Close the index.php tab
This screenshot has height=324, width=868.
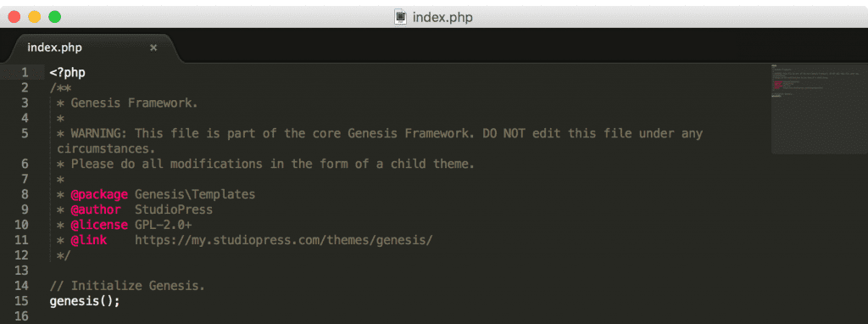(x=153, y=47)
